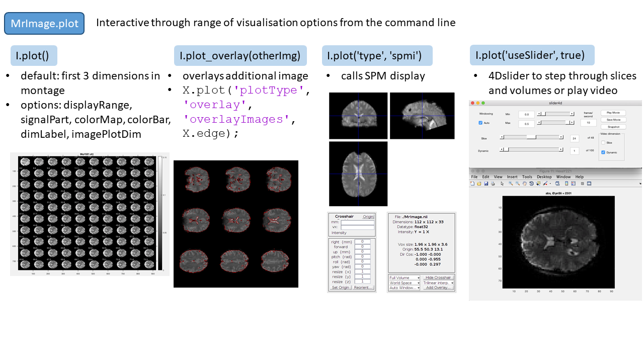
Task: Toggle the Auto windowing checkbox
Action: [480, 122]
